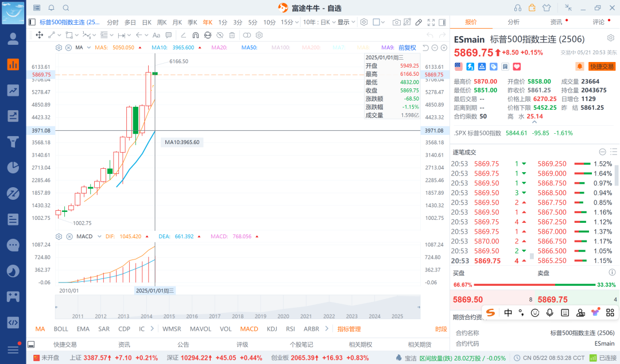The height and width of the screenshot is (364, 620).
Task: Open the 公告 bottom tab
Action: point(183,344)
